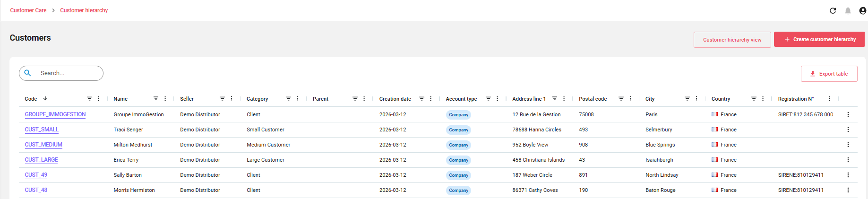The height and width of the screenshot is (199, 868).
Task: Open row actions for CUST_48
Action: point(848,190)
